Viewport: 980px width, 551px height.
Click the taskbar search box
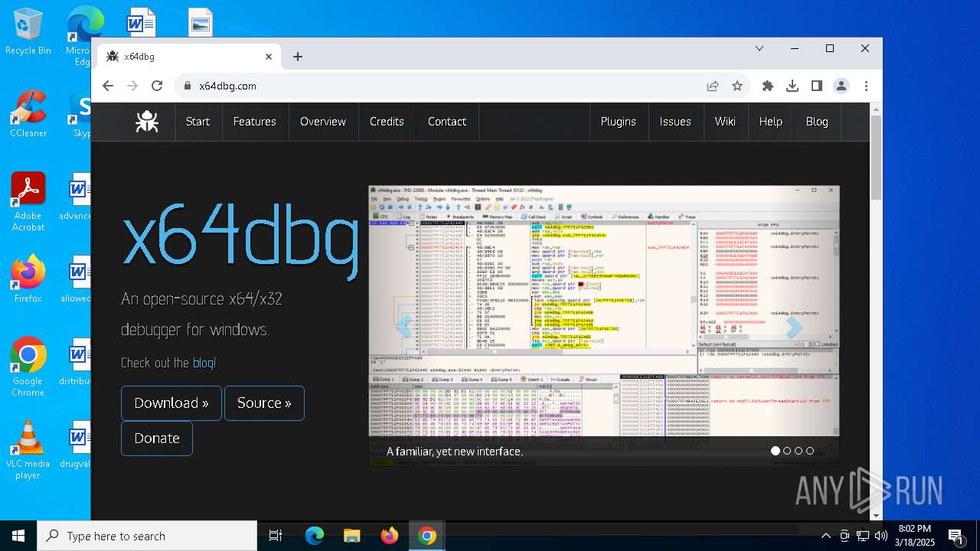[147, 536]
